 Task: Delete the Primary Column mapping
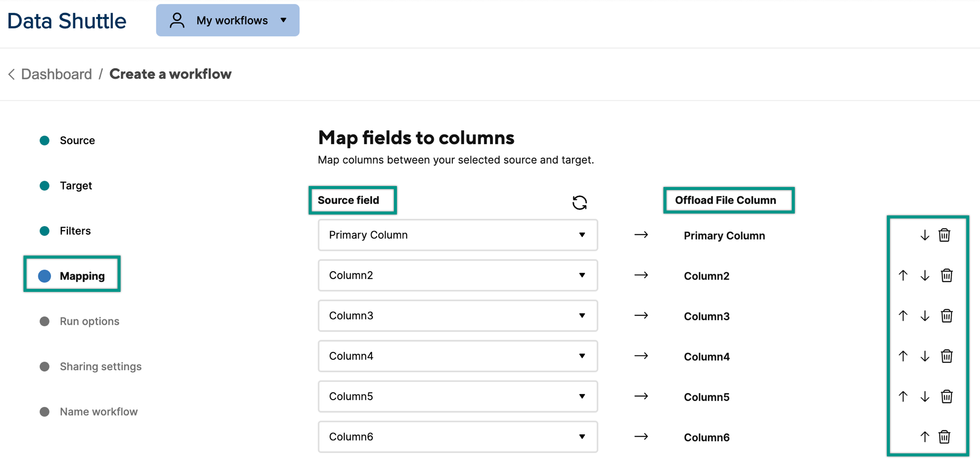coord(944,235)
